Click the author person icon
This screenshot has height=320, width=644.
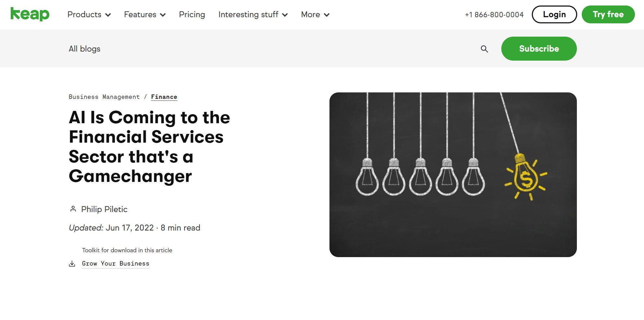73,209
